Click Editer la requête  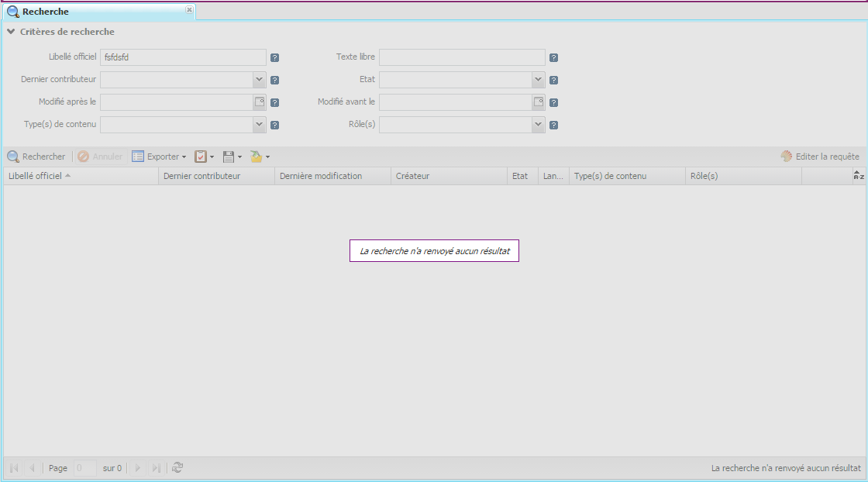click(820, 157)
